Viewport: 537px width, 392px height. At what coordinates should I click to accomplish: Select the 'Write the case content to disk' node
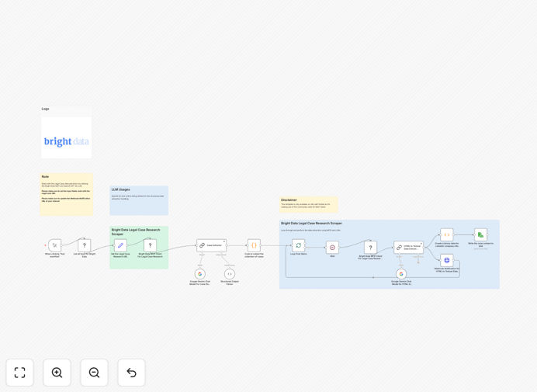click(x=480, y=234)
